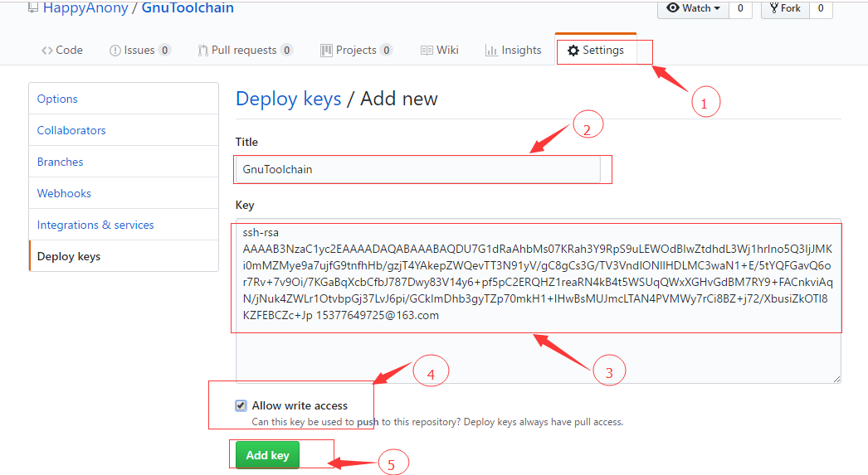Click the Code brackets icon
The width and height of the screenshot is (868, 475).
coord(47,51)
